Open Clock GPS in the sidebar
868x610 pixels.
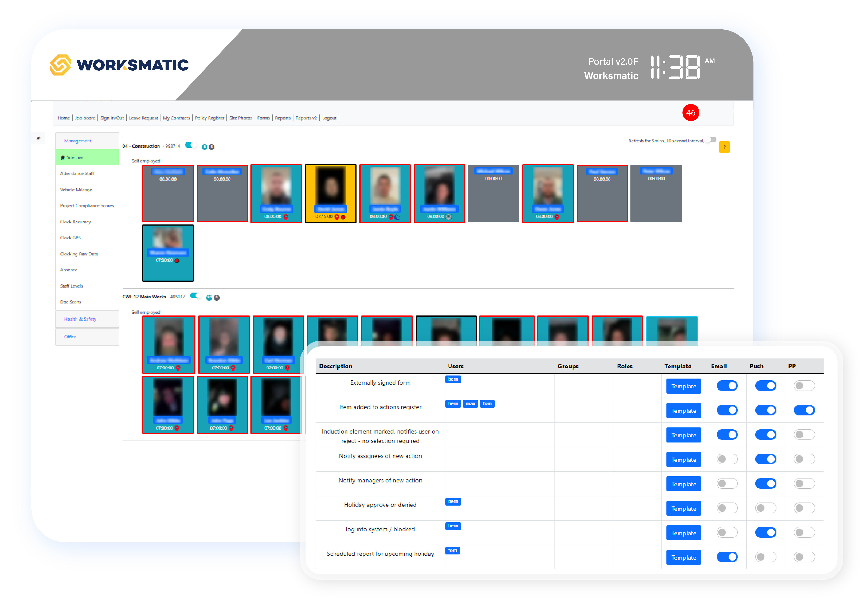point(70,238)
